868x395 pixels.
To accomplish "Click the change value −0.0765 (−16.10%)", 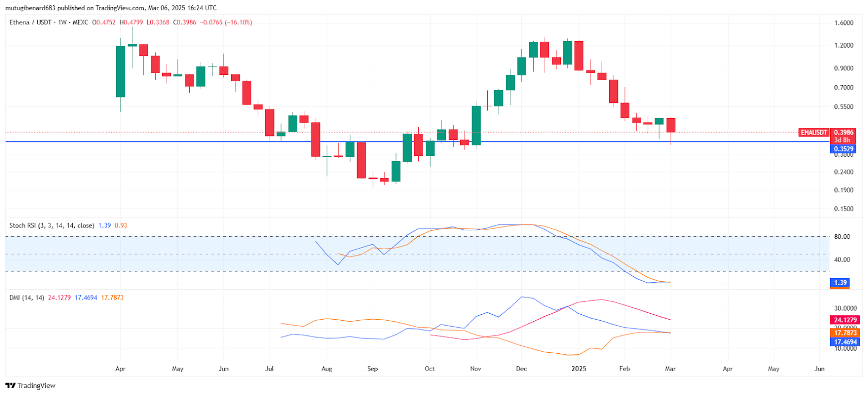I will pos(226,22).
